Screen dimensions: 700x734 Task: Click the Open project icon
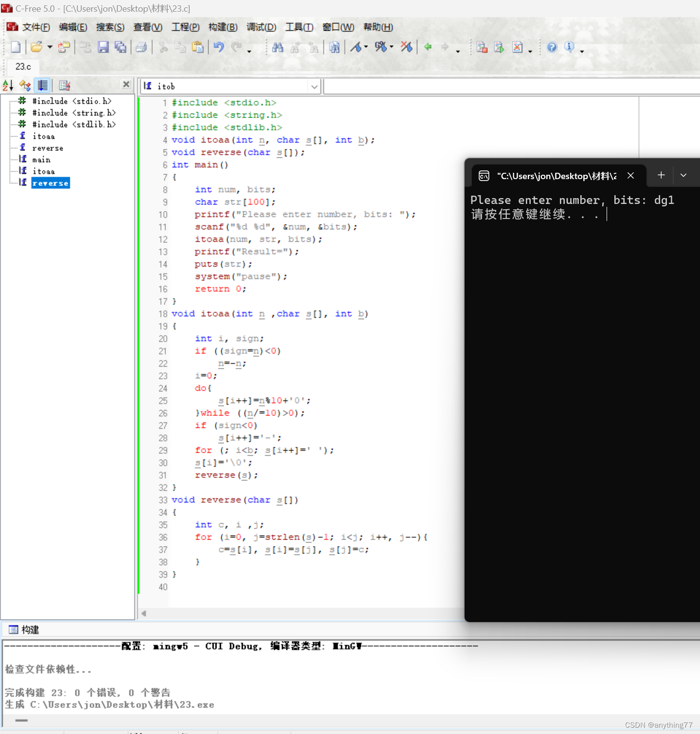pyautogui.click(x=64, y=47)
